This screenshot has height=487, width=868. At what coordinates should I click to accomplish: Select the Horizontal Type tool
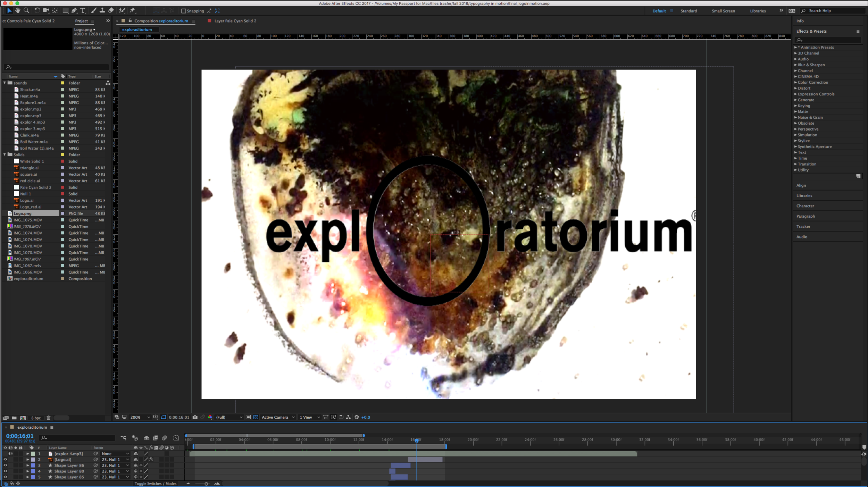[x=83, y=10]
